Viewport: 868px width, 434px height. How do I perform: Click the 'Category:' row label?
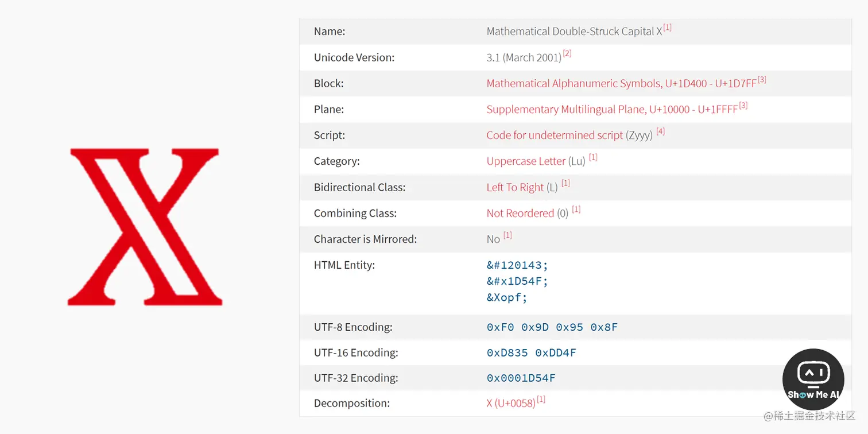(337, 161)
